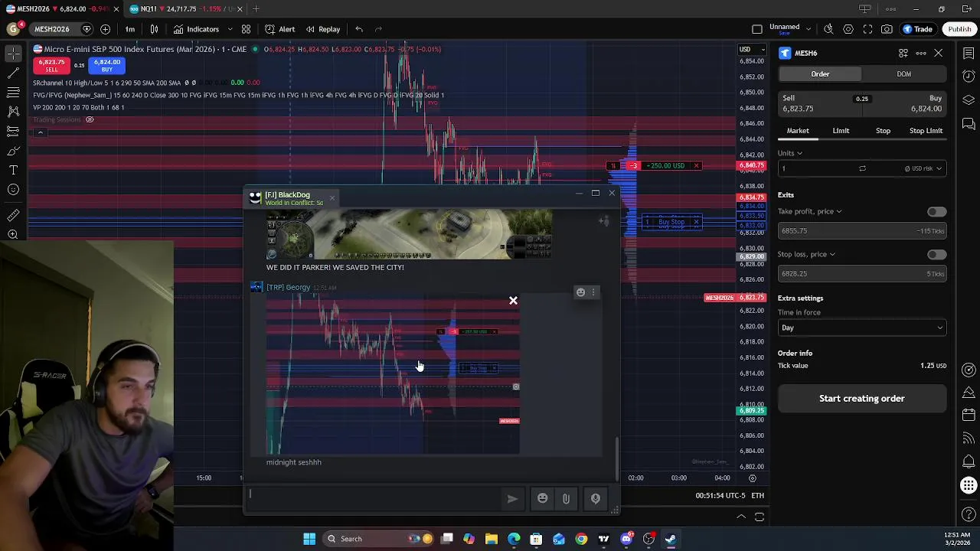980x551 pixels.
Task: Click the Take profit price field 6855.75
Action: click(x=862, y=230)
